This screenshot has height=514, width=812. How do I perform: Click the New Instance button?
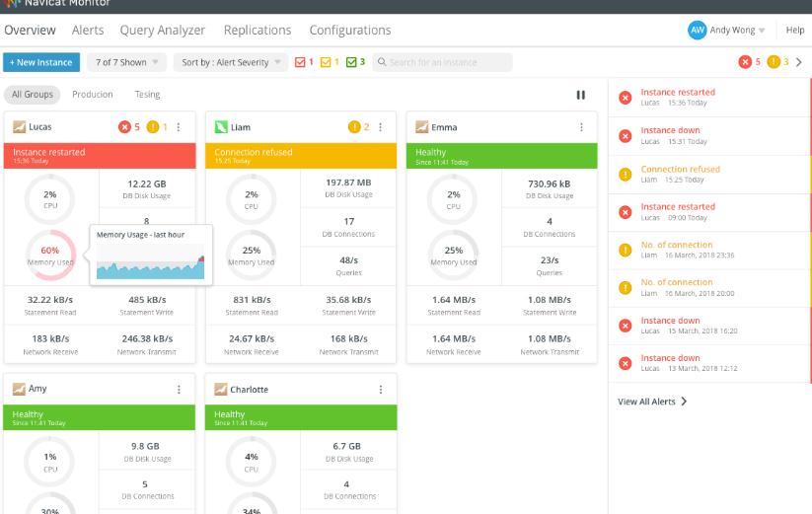[x=40, y=62]
